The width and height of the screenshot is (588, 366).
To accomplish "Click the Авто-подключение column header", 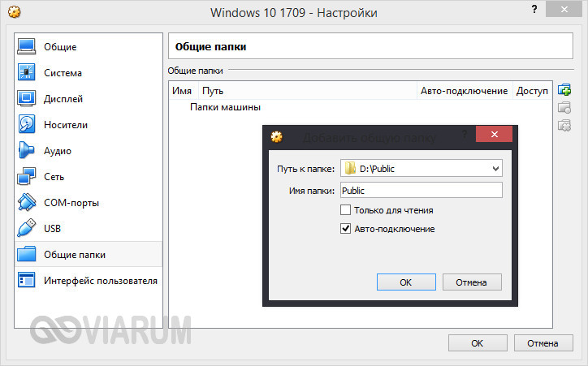I will point(465,91).
